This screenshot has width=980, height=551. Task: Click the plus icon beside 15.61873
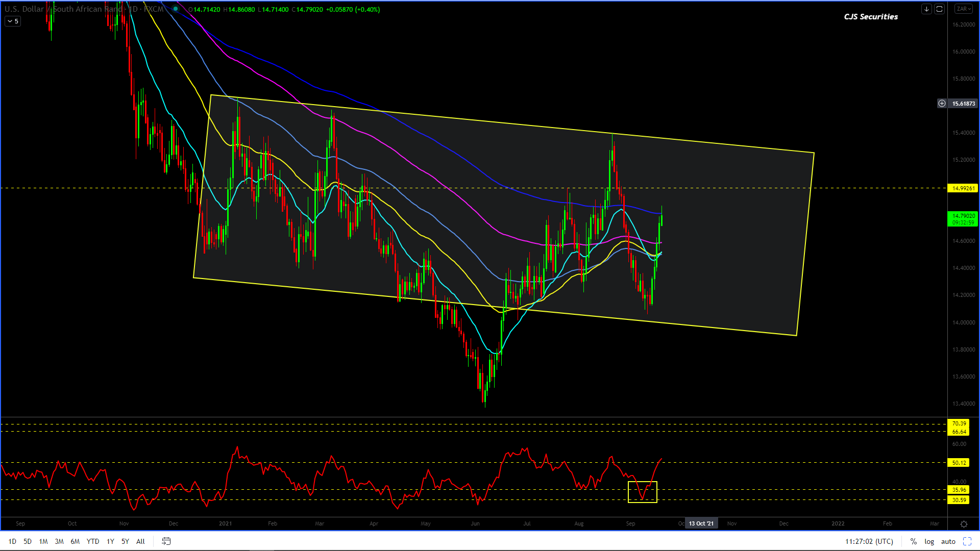point(942,103)
